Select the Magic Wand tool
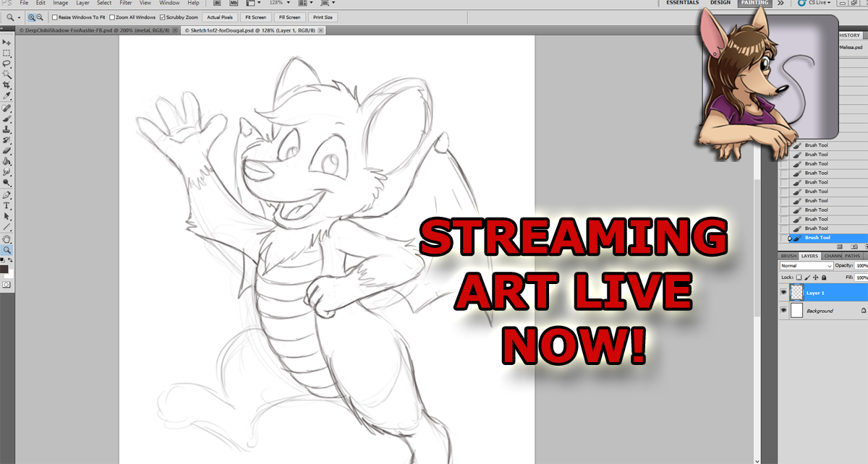Viewport: 868px width, 464px height. [x=7, y=74]
